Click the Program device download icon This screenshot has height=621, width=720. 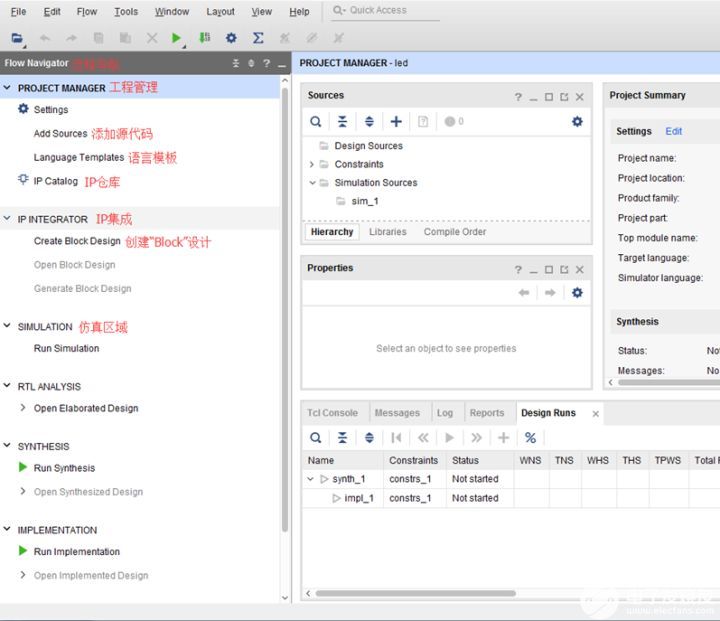[x=204, y=38]
